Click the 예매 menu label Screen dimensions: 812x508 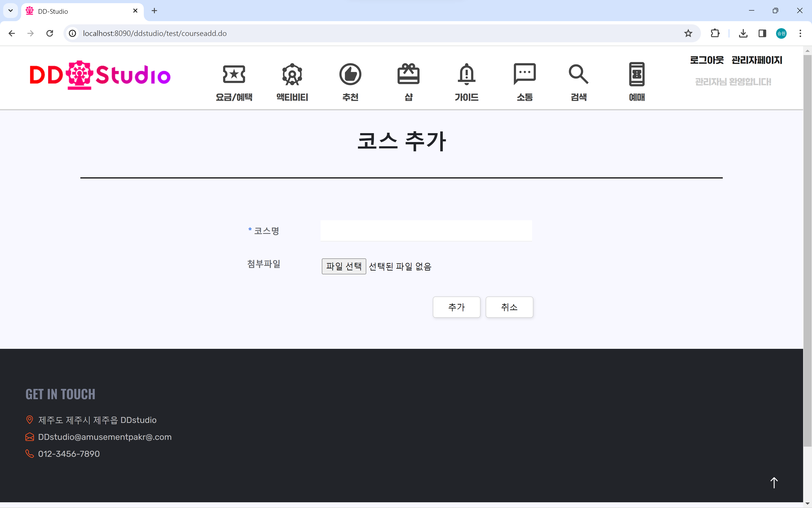tap(637, 97)
